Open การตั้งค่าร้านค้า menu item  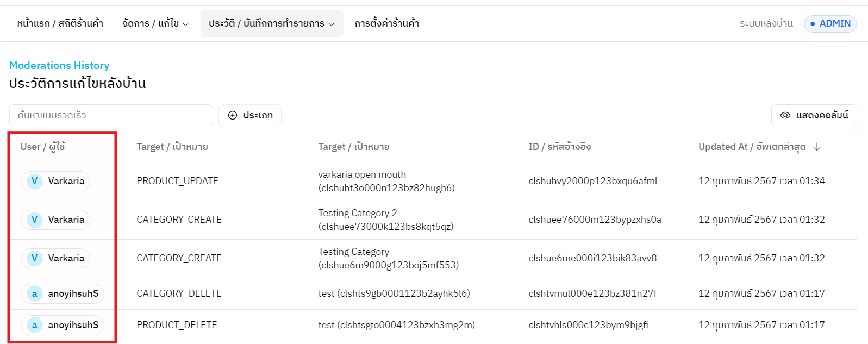point(386,23)
